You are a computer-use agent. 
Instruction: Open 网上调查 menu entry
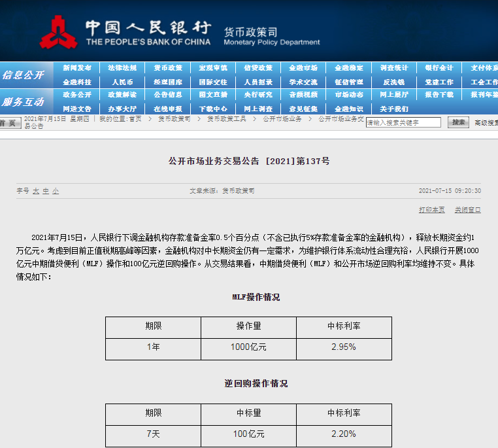(x=258, y=109)
